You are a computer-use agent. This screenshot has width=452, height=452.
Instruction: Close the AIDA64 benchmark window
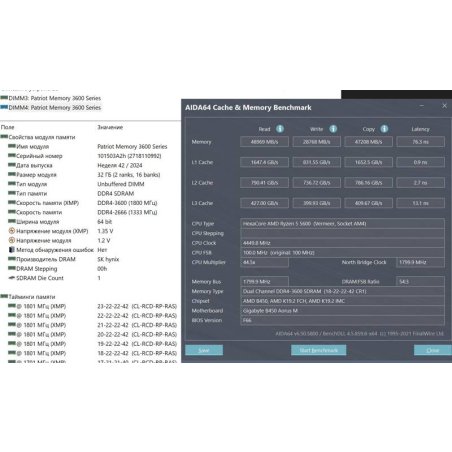[444, 106]
